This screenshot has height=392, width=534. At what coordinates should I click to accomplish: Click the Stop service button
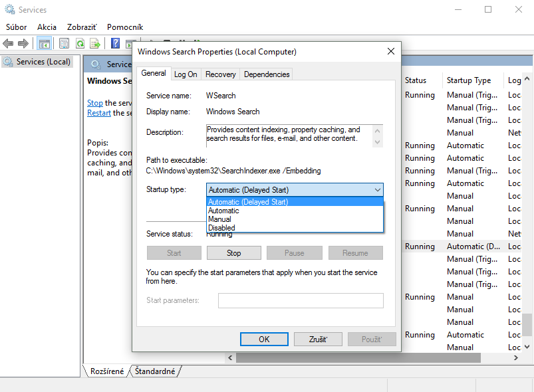click(x=234, y=253)
